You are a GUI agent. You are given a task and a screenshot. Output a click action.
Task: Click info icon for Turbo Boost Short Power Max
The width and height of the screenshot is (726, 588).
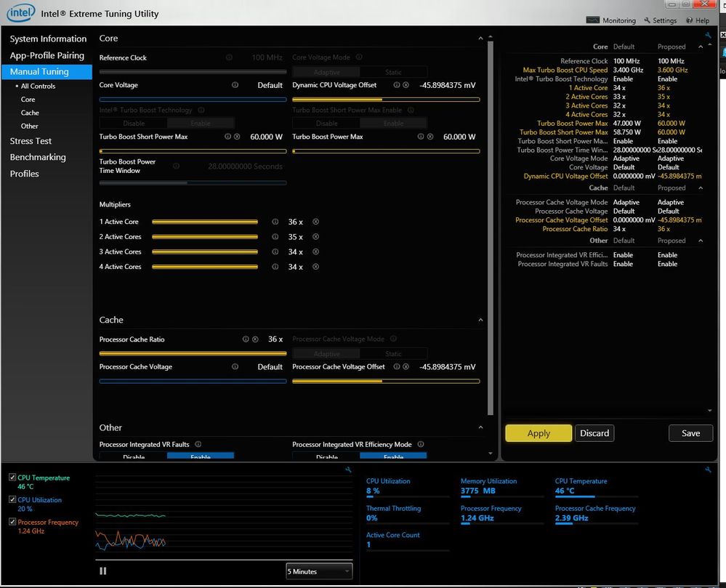[x=227, y=137]
